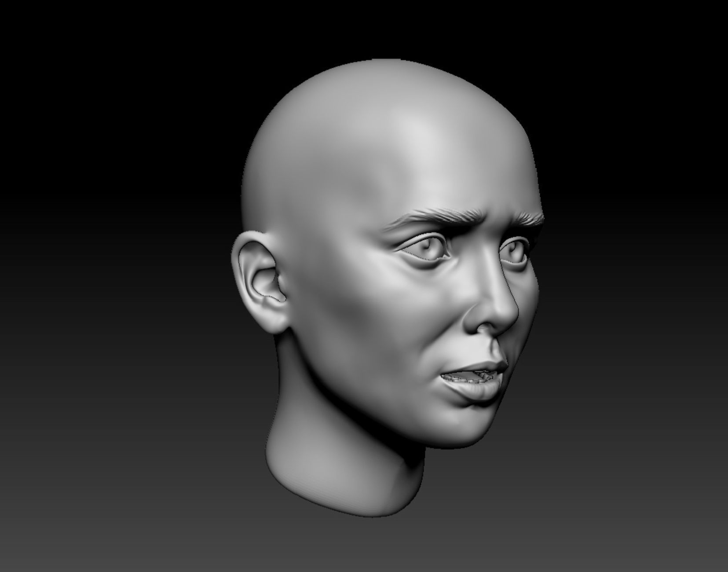This screenshot has width=728, height=572.
Task: Select the sculpted head model in viewport
Action: pos(387,288)
